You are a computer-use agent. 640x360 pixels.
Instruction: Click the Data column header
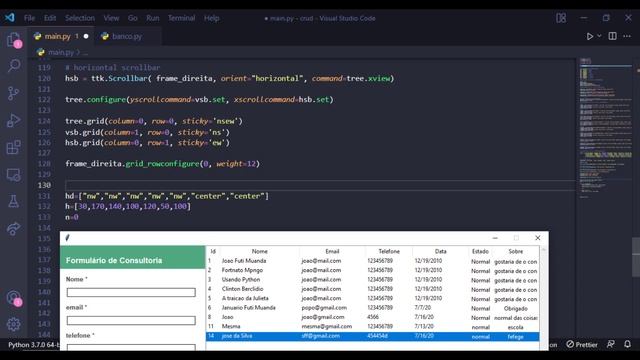tap(440, 251)
